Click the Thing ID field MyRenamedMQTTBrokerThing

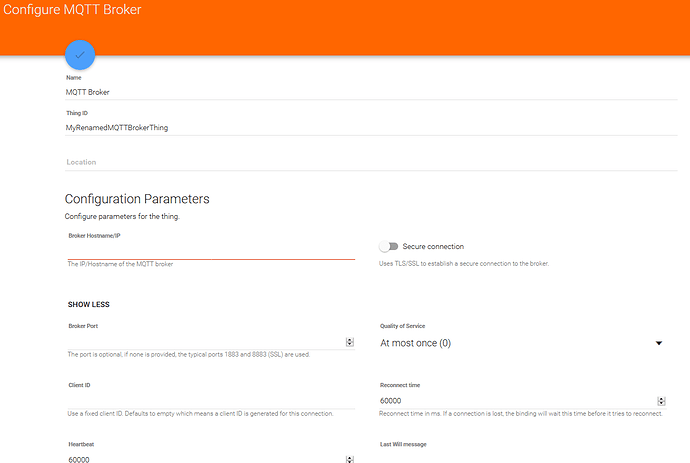click(x=371, y=128)
